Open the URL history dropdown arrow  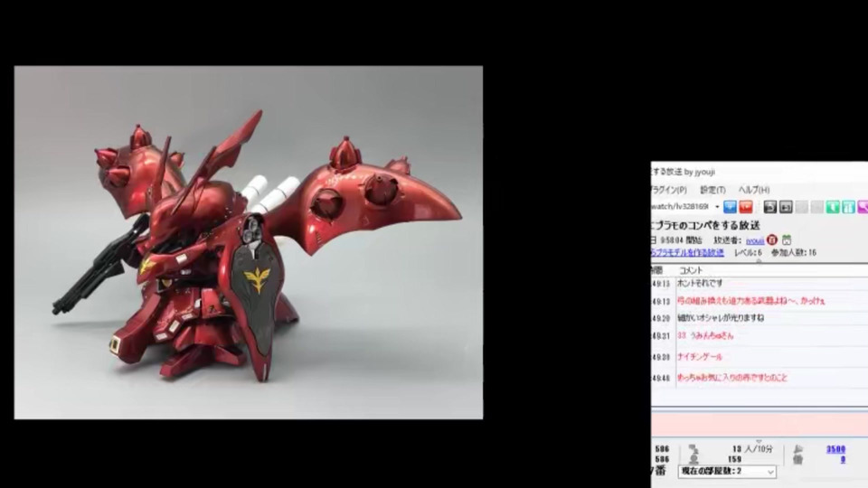pos(717,207)
